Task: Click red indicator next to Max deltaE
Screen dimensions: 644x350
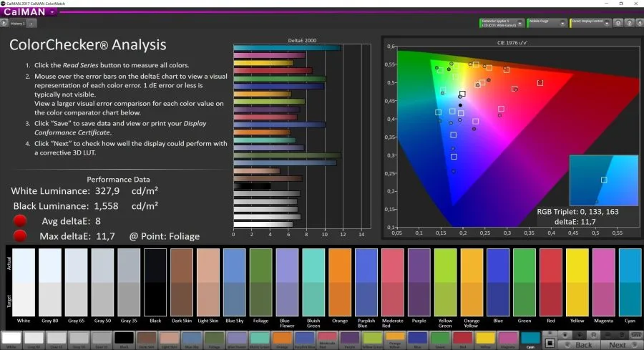Action: (20, 236)
